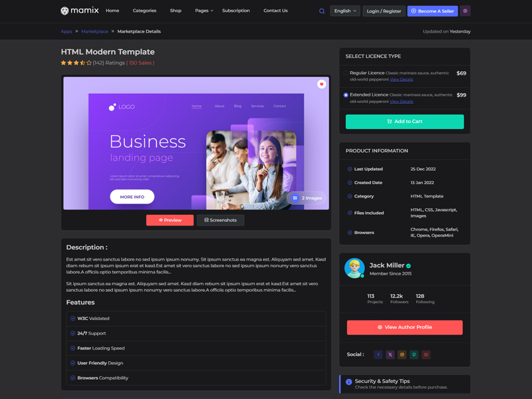Expand the Pages menu dropdown
The height and width of the screenshot is (399, 532).
204,11
